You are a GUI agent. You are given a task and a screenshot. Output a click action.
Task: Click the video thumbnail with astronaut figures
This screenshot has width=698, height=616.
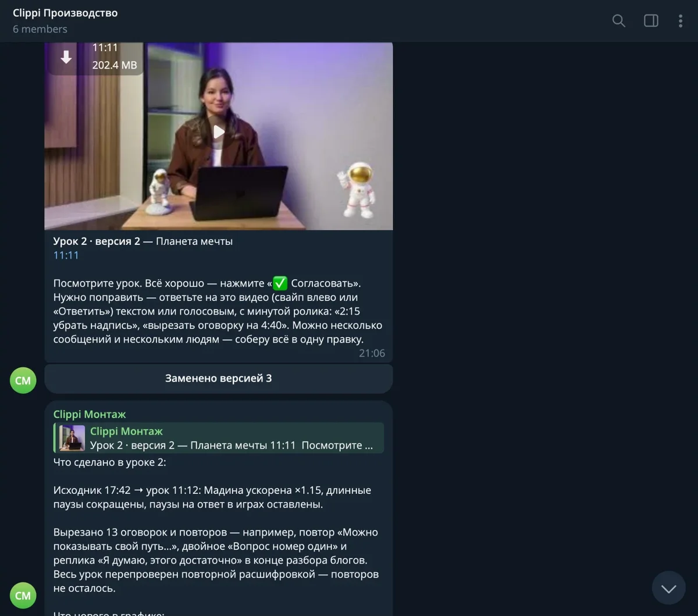(x=218, y=136)
